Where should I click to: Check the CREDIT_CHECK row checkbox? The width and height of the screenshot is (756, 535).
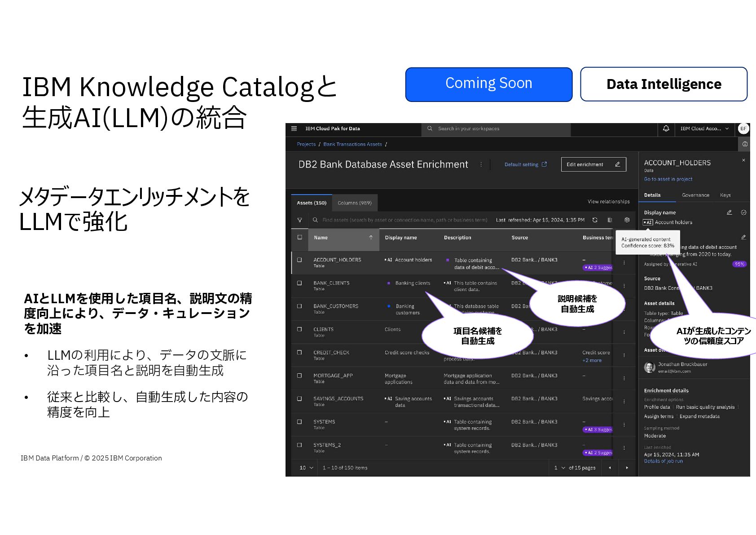[x=299, y=353]
